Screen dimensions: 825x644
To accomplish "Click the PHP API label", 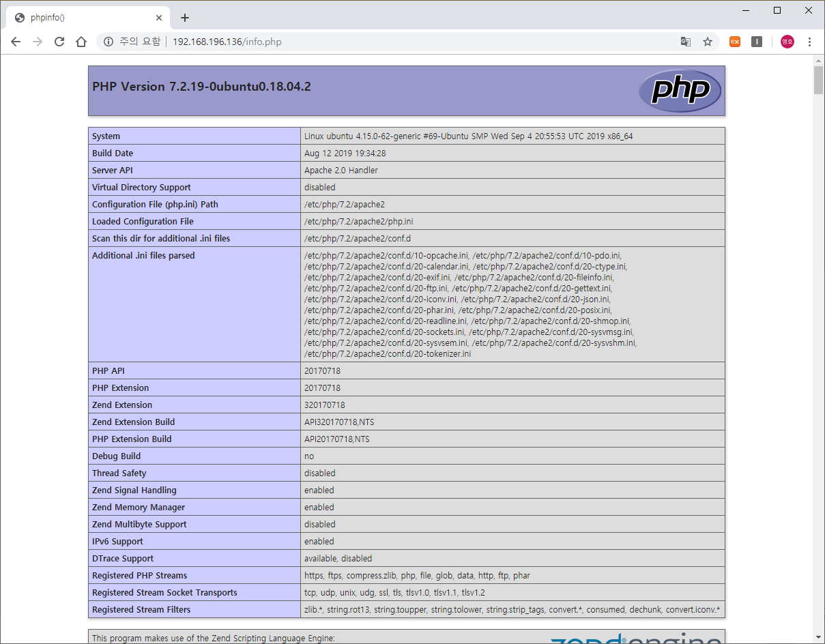I will pyautogui.click(x=108, y=371).
